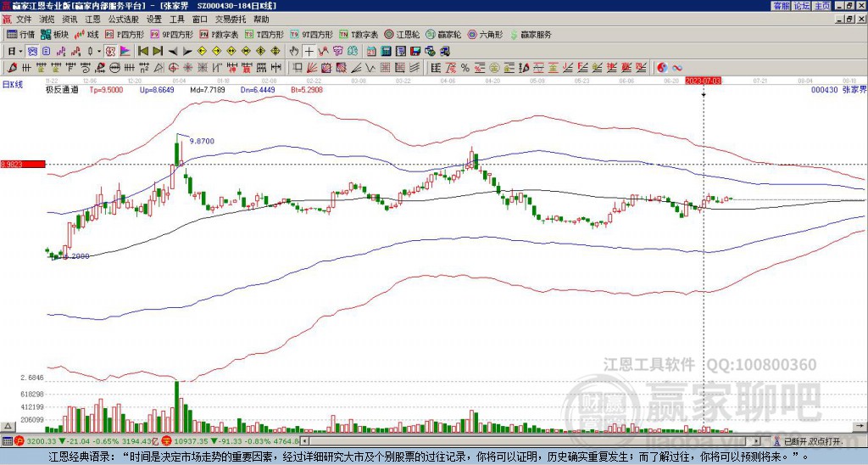Launch the 赢家轮 wheel tool

[443, 34]
